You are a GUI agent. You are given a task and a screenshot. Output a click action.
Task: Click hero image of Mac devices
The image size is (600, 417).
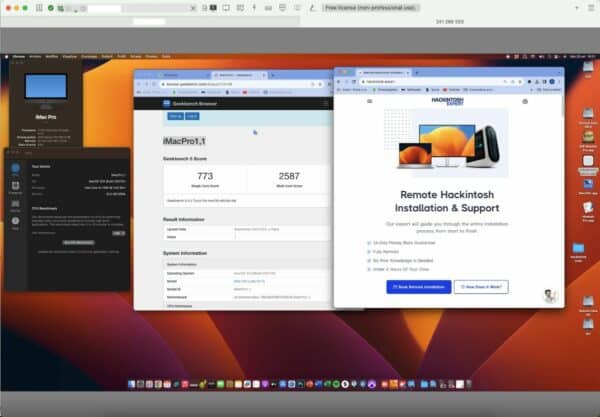(446, 143)
